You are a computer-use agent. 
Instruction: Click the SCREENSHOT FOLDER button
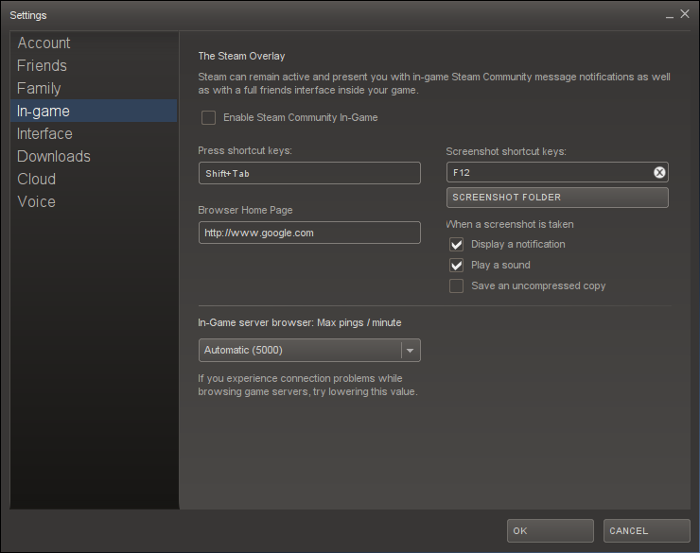pos(557,197)
